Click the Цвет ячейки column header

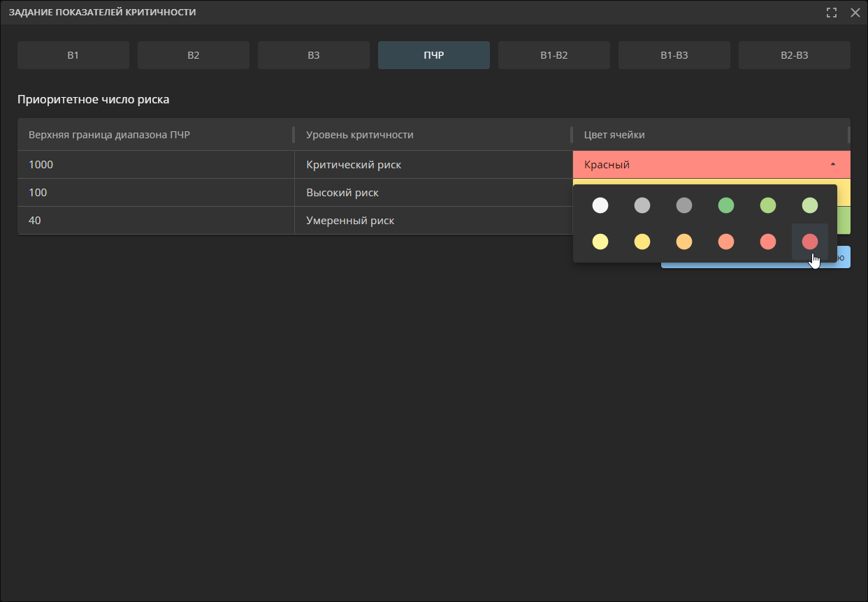pos(711,135)
